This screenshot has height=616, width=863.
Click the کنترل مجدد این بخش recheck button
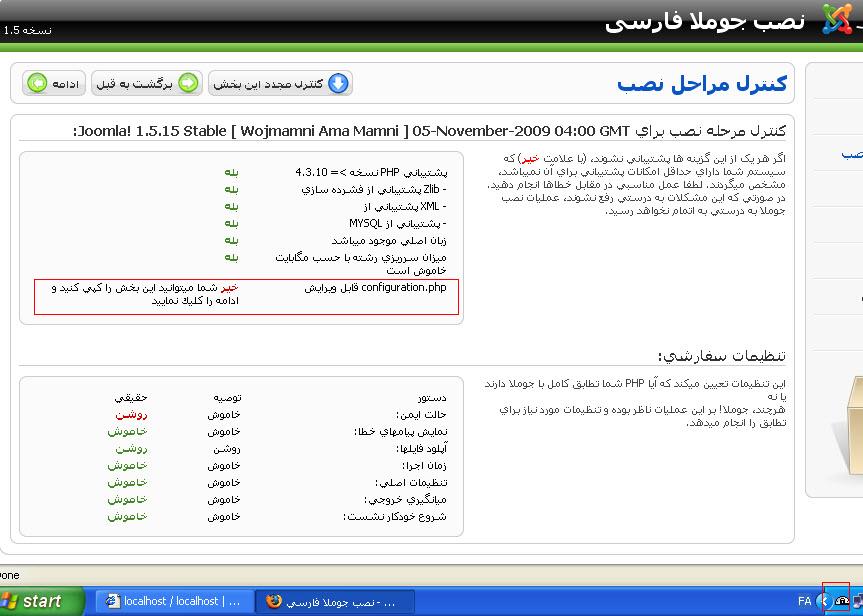(280, 84)
